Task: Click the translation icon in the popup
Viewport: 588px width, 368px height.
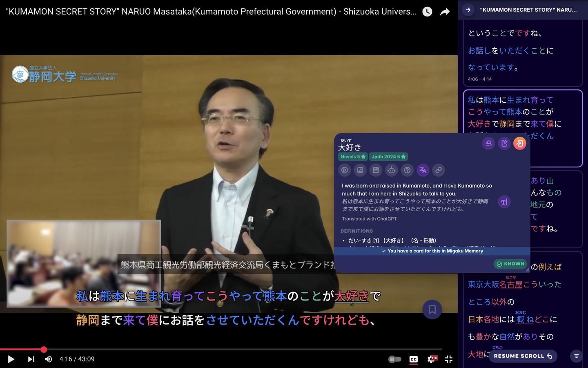Action: point(423,170)
